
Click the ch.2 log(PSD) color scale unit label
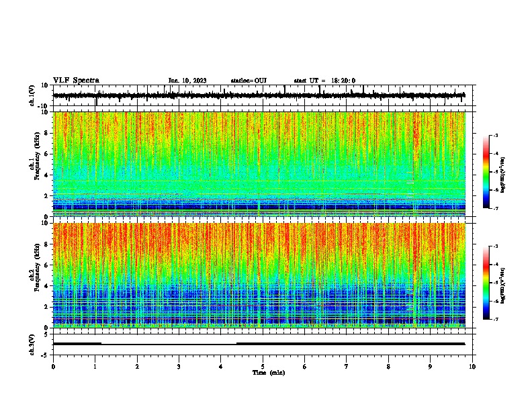click(503, 285)
